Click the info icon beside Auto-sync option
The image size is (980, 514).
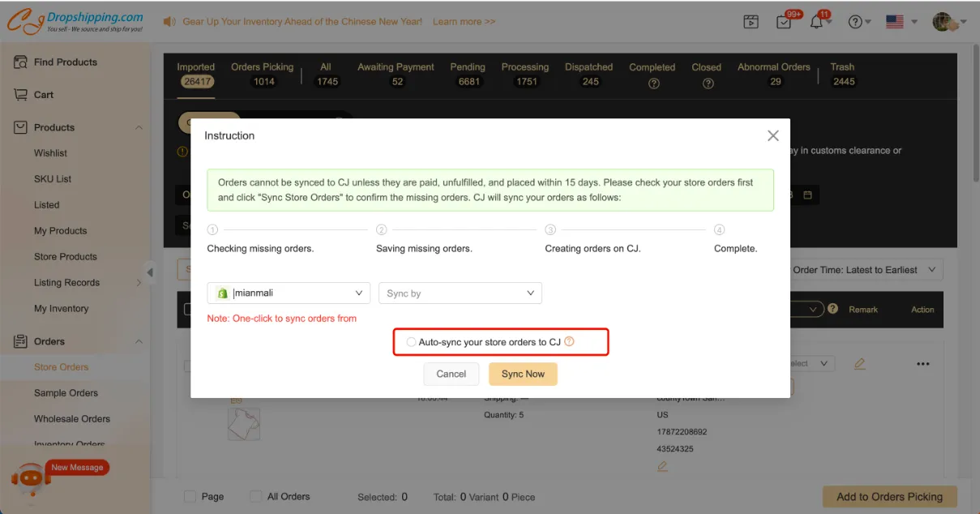(569, 342)
